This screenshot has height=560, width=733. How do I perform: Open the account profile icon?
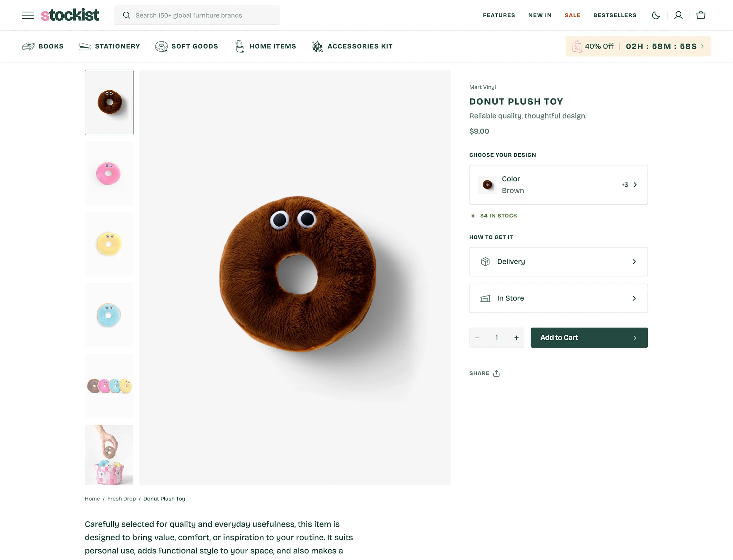(678, 15)
